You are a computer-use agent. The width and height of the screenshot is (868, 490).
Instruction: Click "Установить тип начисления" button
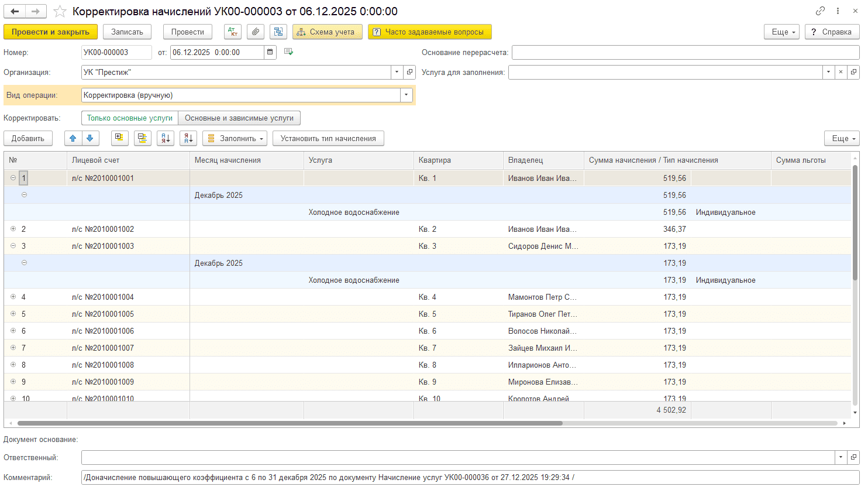[x=328, y=139]
